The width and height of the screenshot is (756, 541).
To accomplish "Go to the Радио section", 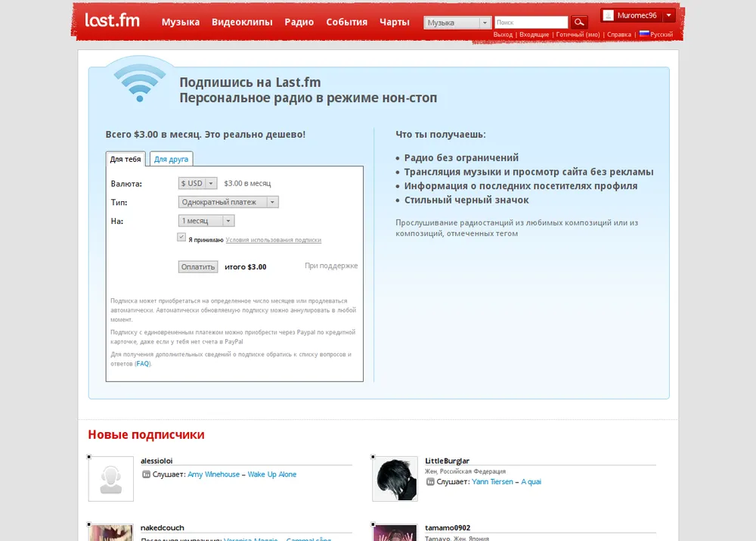I will (x=299, y=22).
